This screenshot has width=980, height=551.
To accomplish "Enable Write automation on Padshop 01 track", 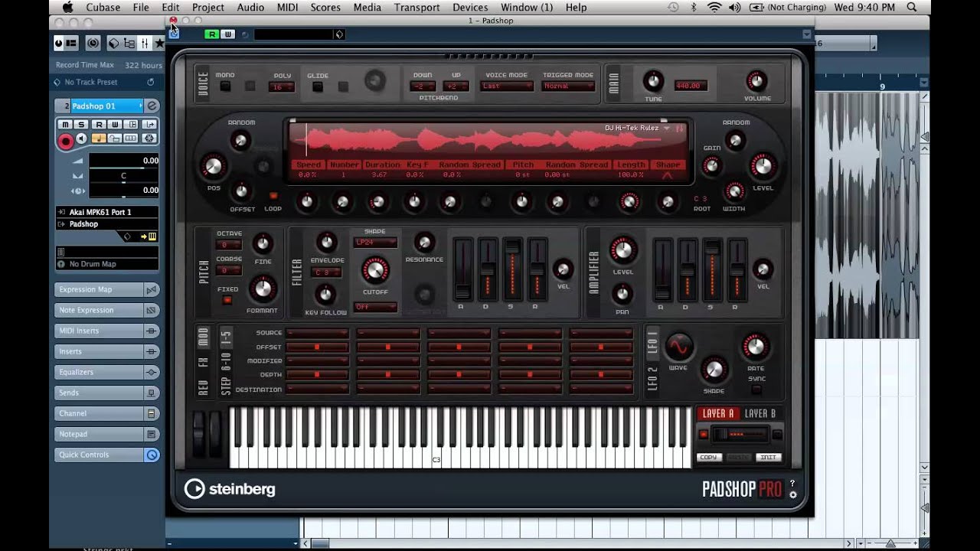I will [x=115, y=125].
